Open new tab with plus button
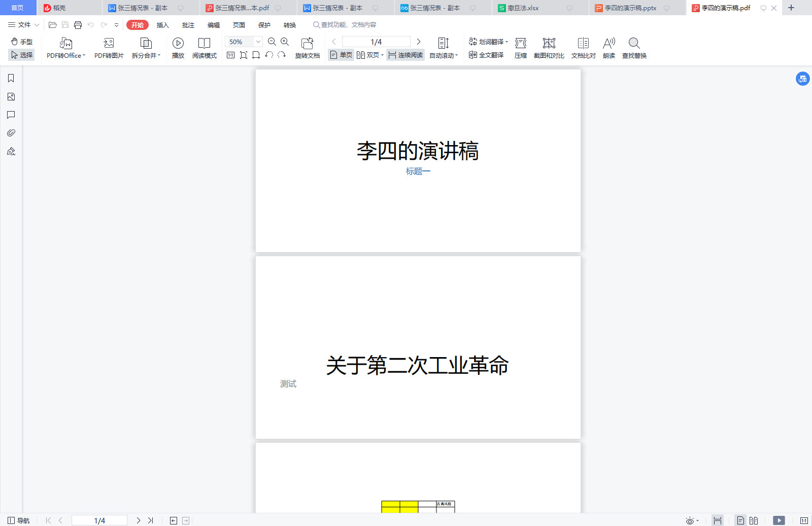Image resolution: width=812 pixels, height=526 pixels. 791,8
